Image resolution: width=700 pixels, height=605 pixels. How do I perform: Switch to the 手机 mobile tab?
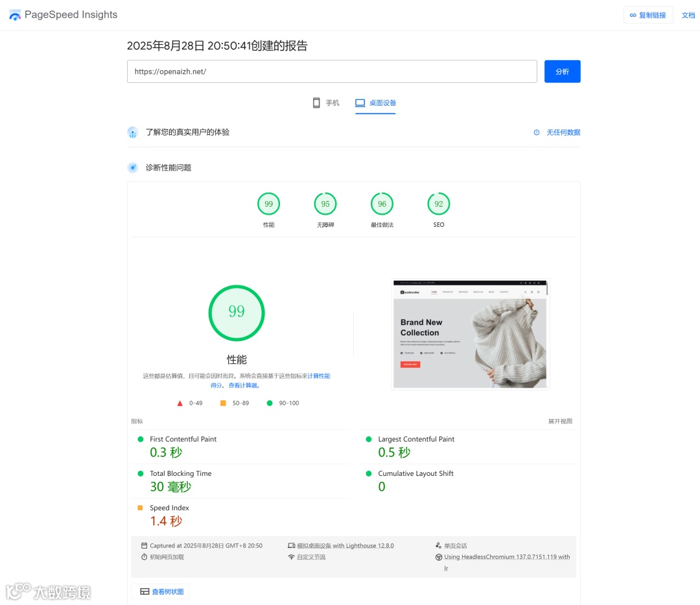[x=326, y=103]
